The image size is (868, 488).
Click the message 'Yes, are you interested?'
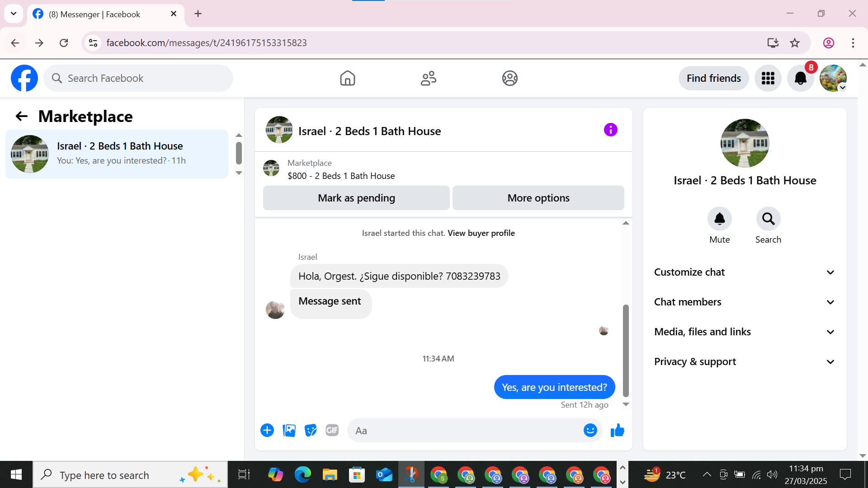click(x=554, y=388)
